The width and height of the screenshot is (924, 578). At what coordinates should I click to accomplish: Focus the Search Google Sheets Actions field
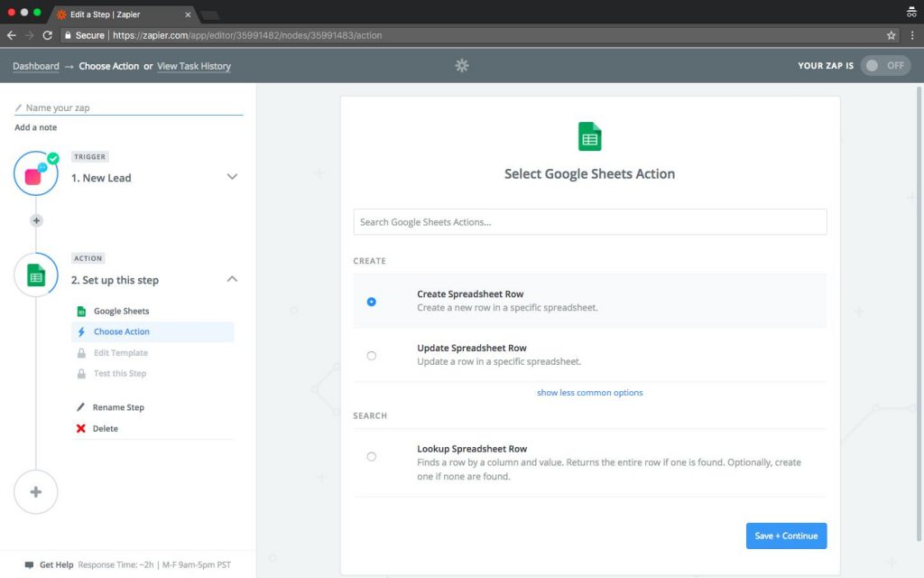[590, 222]
